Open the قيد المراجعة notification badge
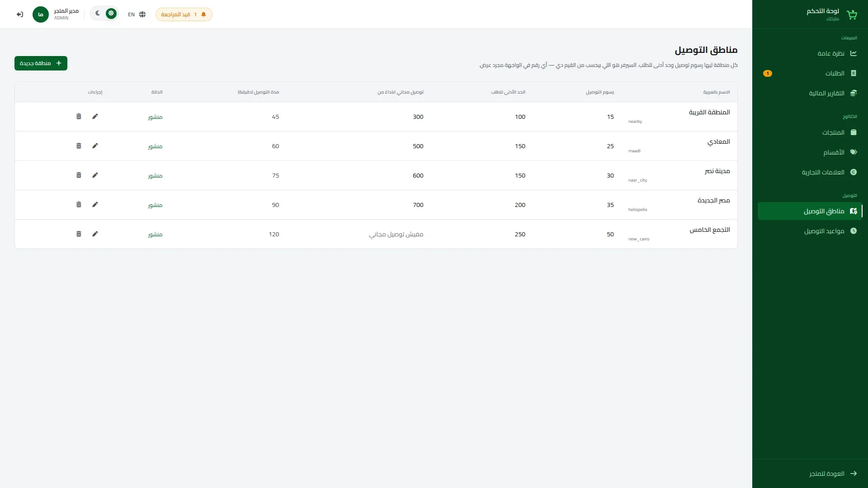The image size is (868, 488). (x=184, y=14)
